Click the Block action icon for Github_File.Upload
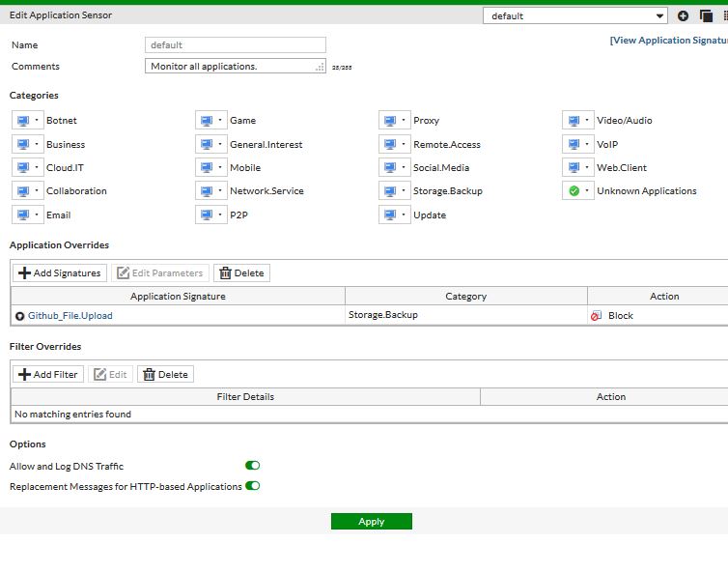Screen dimensions: 728x573 (x=596, y=316)
